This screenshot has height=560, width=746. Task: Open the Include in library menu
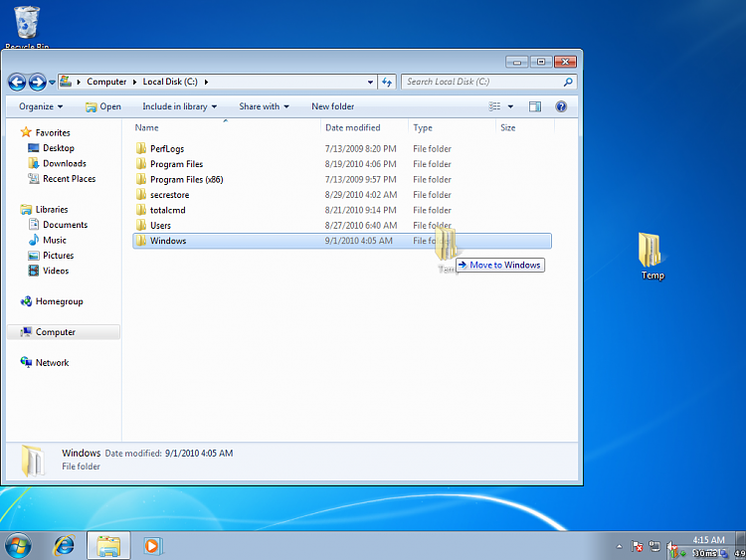[180, 106]
